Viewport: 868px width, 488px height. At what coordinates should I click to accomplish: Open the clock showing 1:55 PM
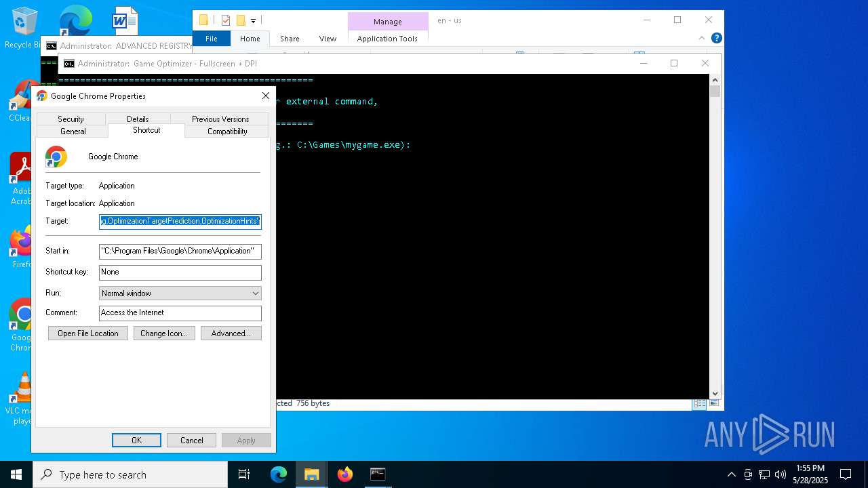pyautogui.click(x=810, y=474)
